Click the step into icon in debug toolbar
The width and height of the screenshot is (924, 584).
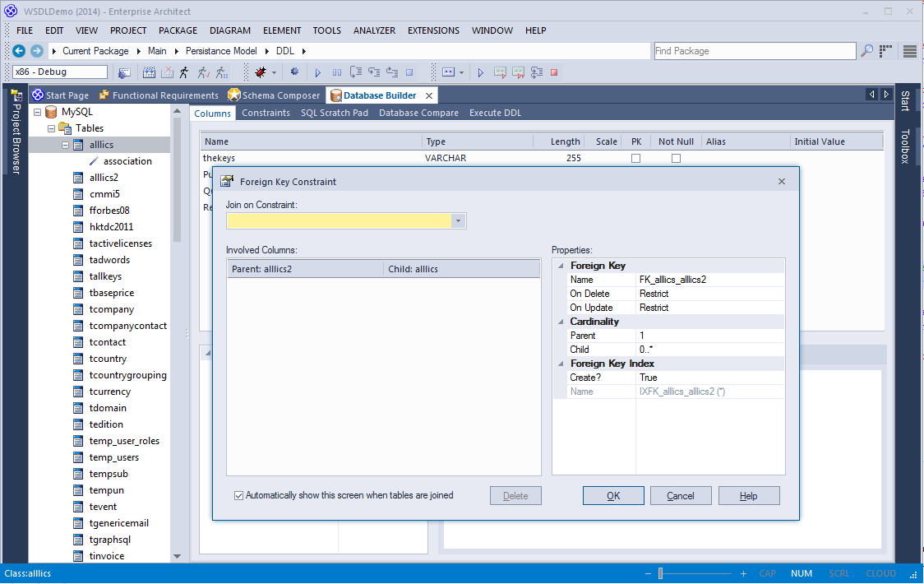(373, 72)
